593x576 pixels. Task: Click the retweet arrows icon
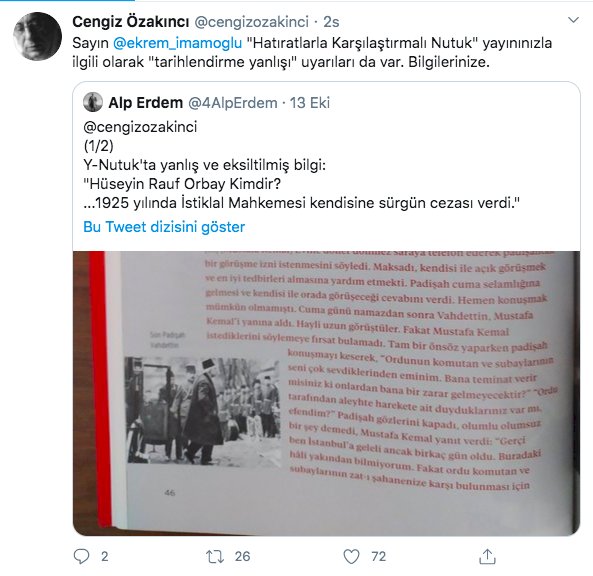[215, 556]
